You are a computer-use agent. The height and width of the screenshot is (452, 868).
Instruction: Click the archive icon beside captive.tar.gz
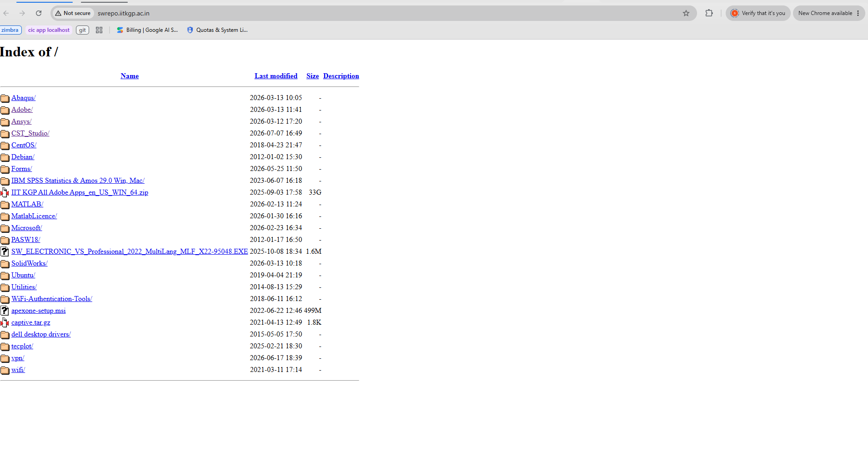[x=5, y=322]
